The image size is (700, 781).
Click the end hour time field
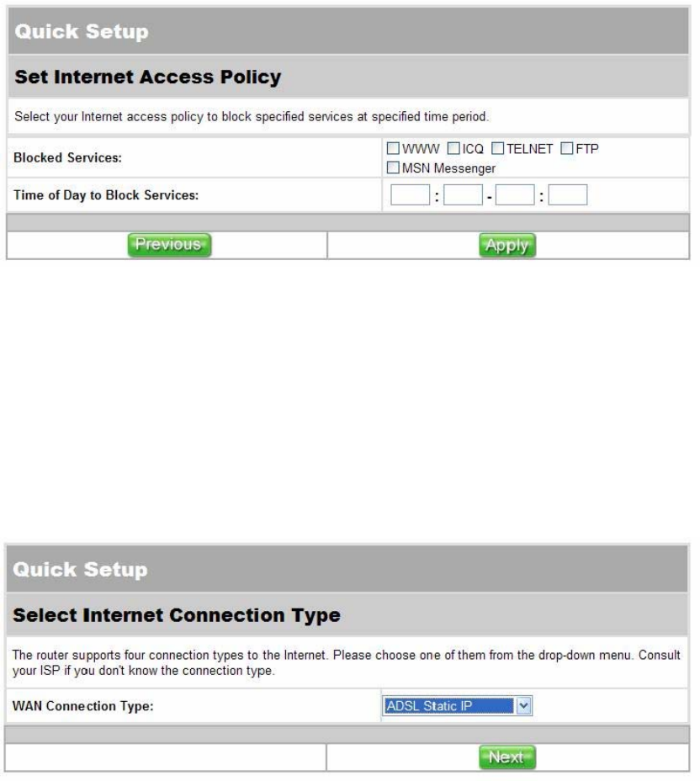coord(515,196)
